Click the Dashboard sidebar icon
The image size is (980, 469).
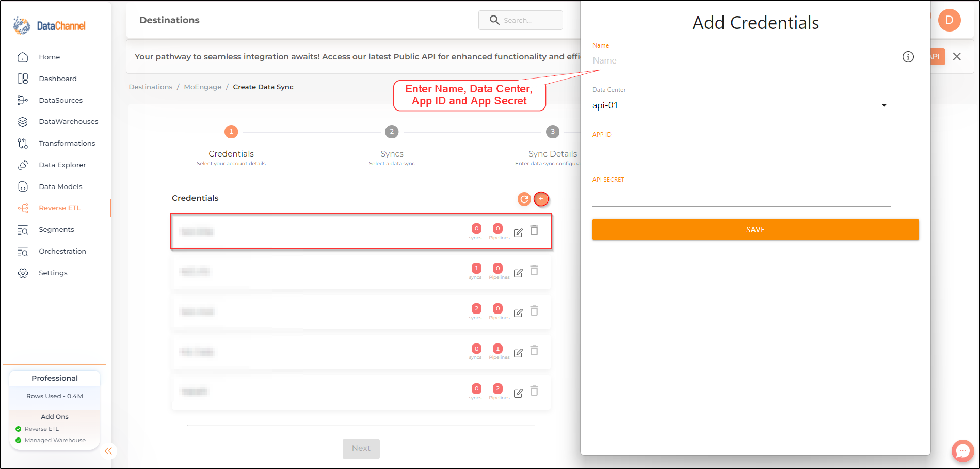(x=23, y=79)
